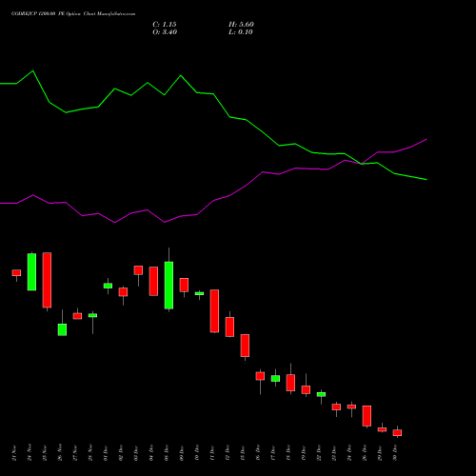476x476 pixels.
Task: Click the red candlestick for 15 Dec
Action: pyautogui.click(x=245, y=346)
